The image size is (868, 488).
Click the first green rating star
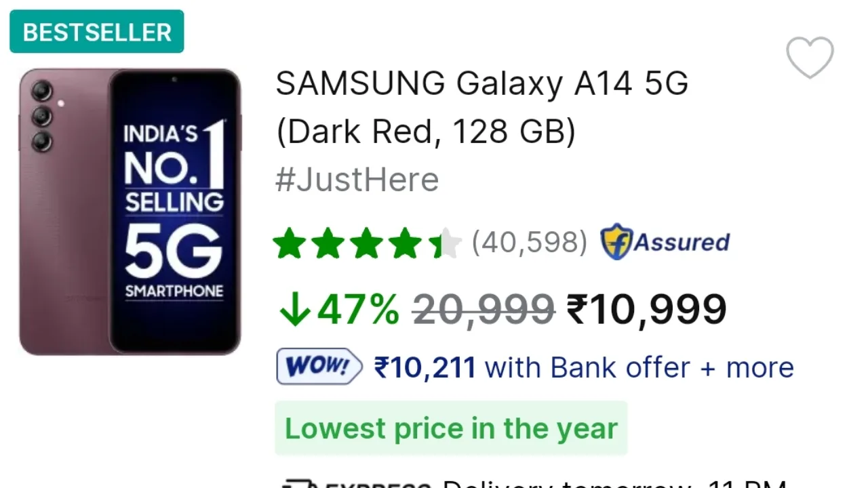[x=290, y=243]
